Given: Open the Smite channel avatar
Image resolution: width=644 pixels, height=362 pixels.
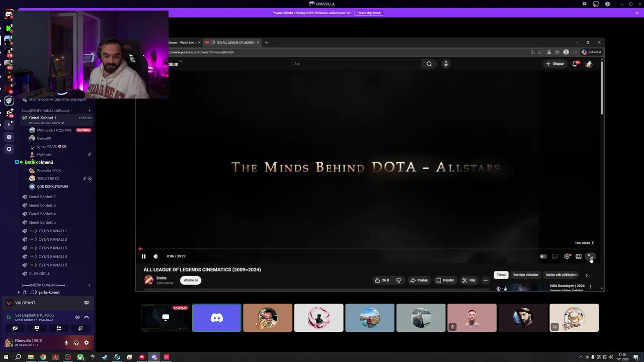Looking at the screenshot, I should point(149,280).
